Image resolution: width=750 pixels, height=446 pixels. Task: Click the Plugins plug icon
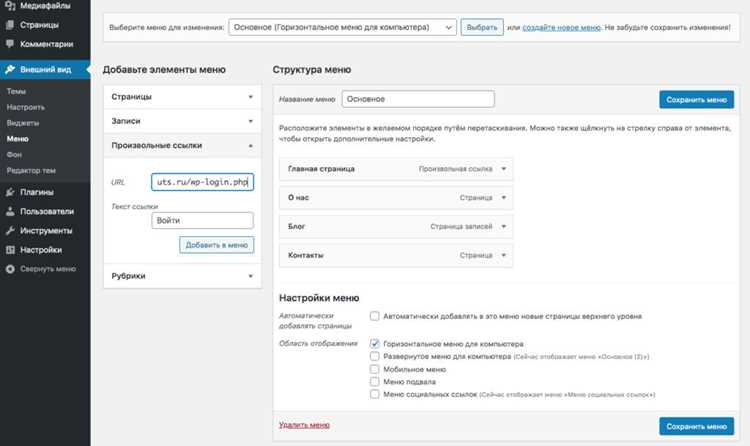pyautogui.click(x=10, y=192)
